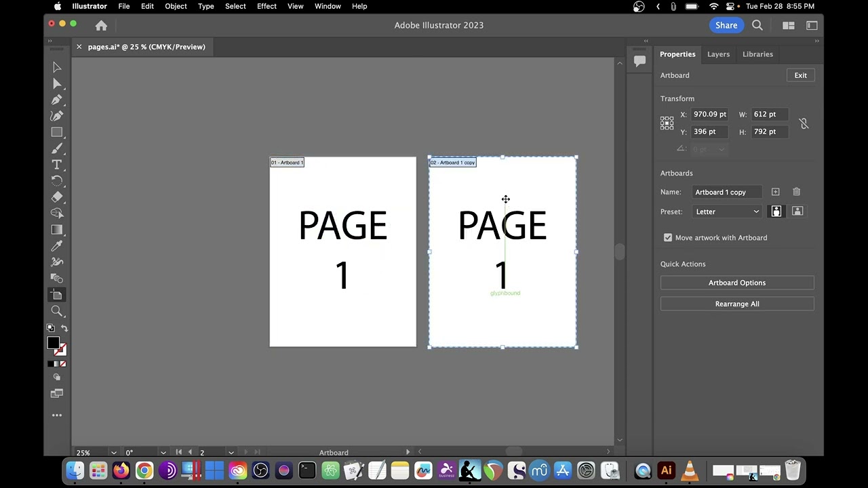Image resolution: width=868 pixels, height=488 pixels.
Task: Open the Object menu
Action: tap(176, 6)
